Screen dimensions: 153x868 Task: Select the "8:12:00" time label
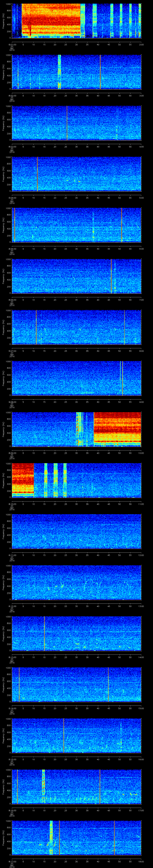click(x=12, y=606)
